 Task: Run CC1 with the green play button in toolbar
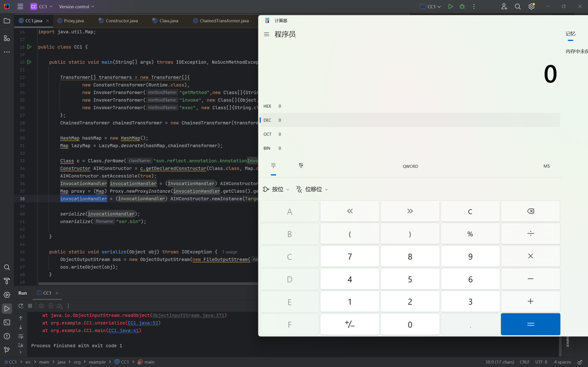450,6
